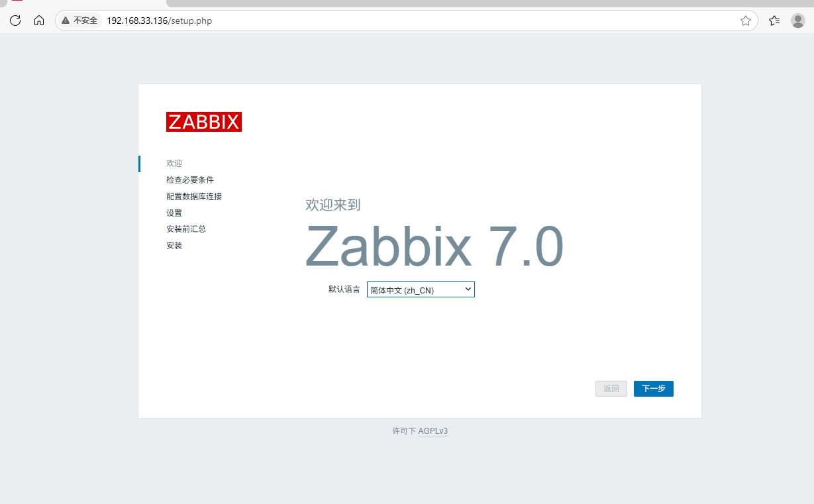
Task: Click the 许可下 text in footer
Action: pos(404,431)
